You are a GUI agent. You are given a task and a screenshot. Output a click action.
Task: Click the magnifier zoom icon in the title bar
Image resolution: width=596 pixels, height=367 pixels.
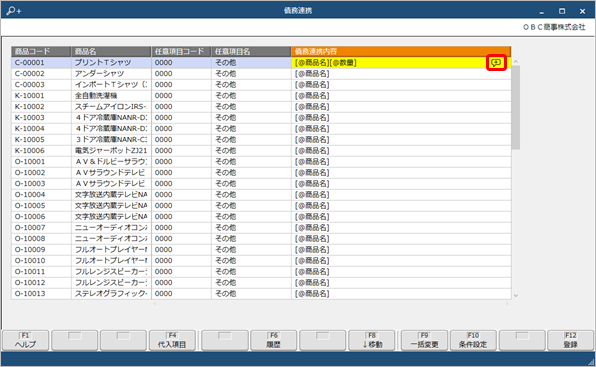(14, 11)
